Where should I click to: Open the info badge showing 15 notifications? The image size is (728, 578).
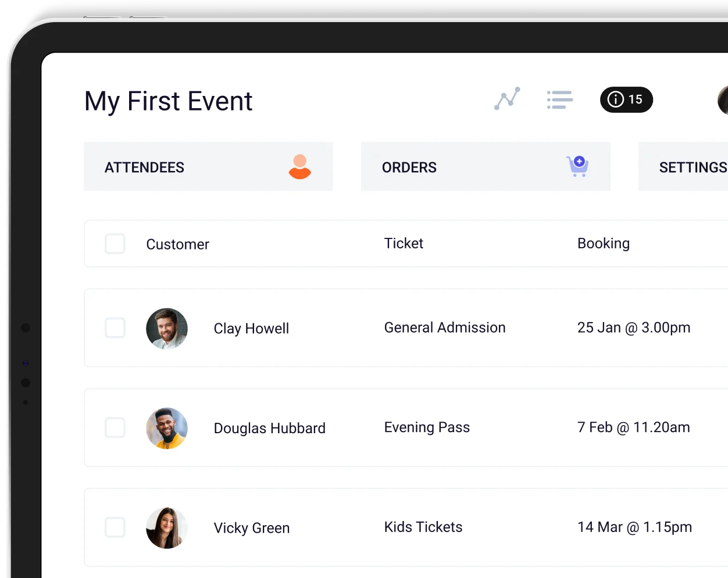point(626,99)
